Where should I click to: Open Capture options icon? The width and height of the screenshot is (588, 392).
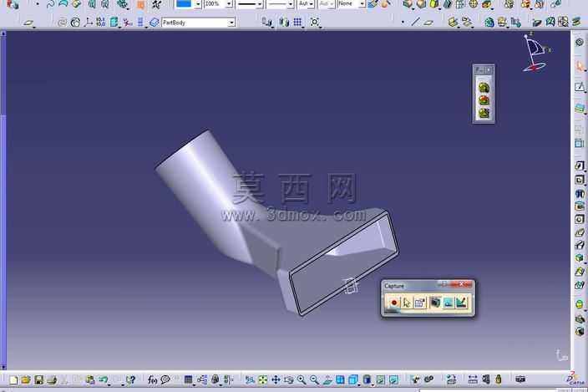click(x=420, y=303)
